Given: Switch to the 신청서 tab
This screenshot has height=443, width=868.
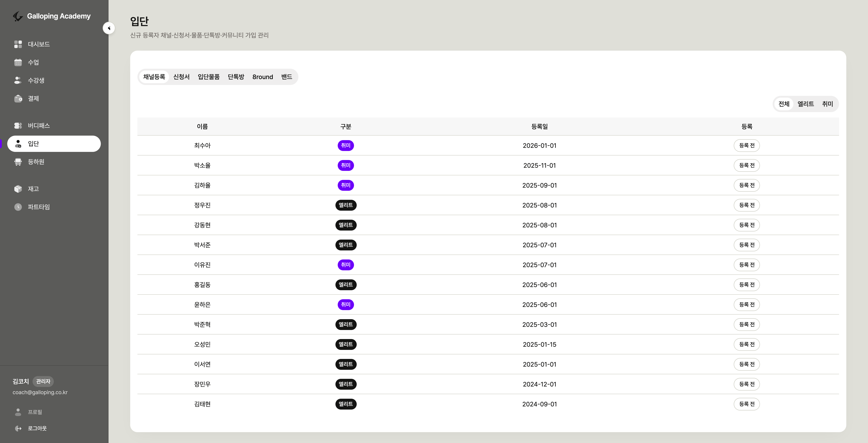Looking at the screenshot, I should point(181,77).
